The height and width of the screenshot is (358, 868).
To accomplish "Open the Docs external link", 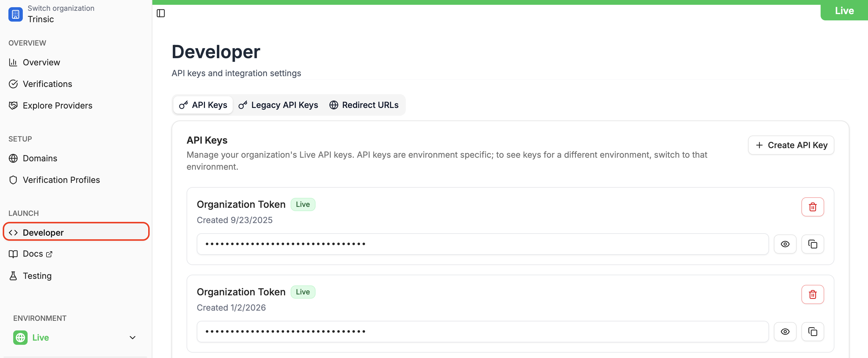I will click(x=33, y=254).
